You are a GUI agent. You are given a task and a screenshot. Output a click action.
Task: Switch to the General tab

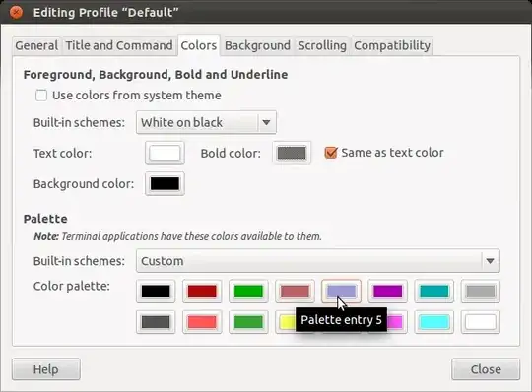tap(36, 45)
